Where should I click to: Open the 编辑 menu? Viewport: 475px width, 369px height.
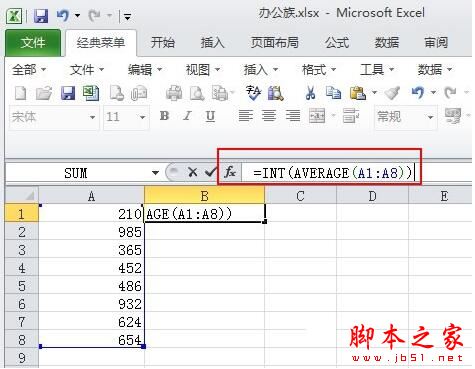[x=145, y=70]
